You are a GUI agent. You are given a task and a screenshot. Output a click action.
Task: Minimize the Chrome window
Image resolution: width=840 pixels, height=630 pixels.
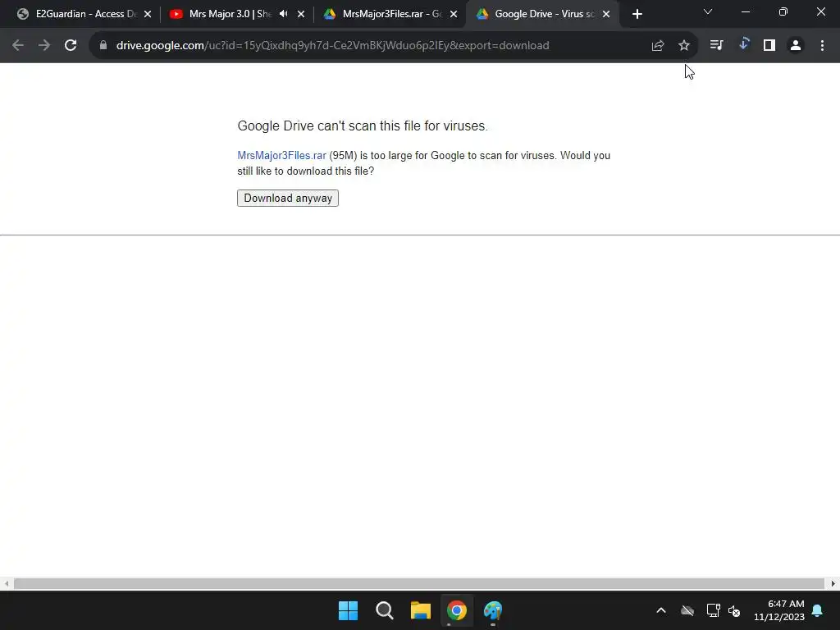tap(745, 11)
